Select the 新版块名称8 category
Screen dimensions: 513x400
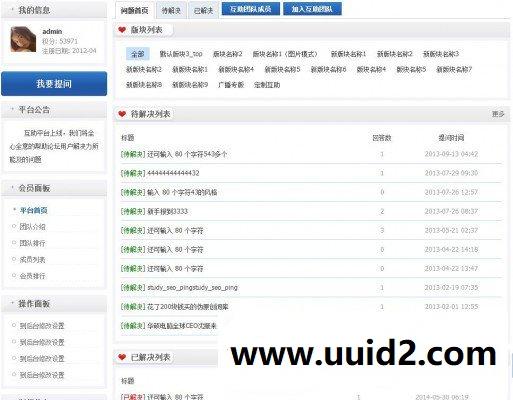click(x=144, y=85)
